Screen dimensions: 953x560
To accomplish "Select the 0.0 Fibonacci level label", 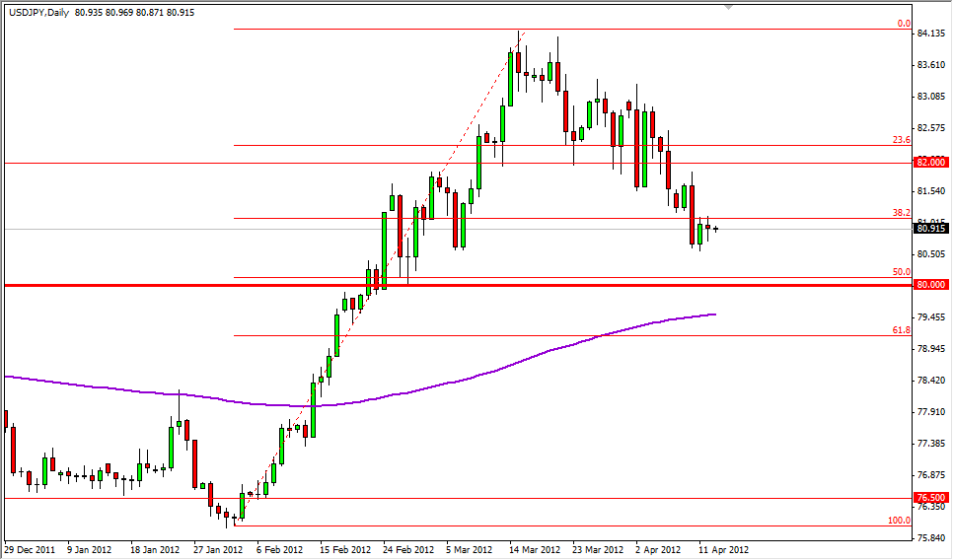I will point(902,23).
